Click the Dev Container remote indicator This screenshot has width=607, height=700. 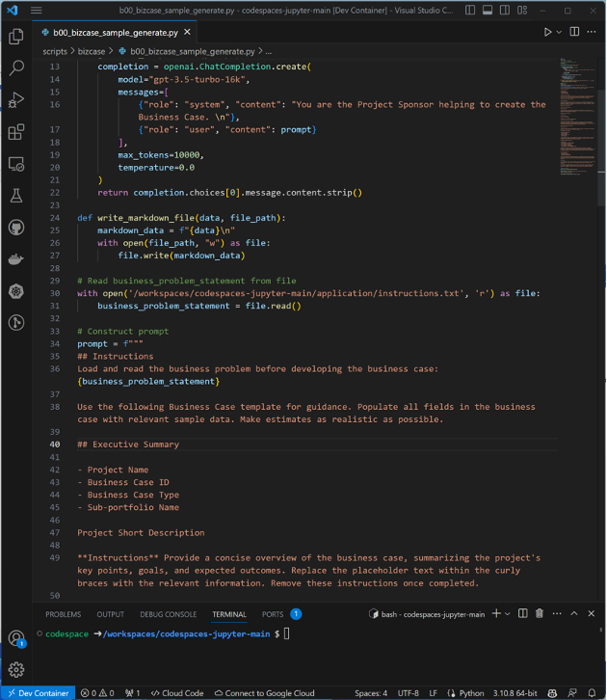[39, 693]
